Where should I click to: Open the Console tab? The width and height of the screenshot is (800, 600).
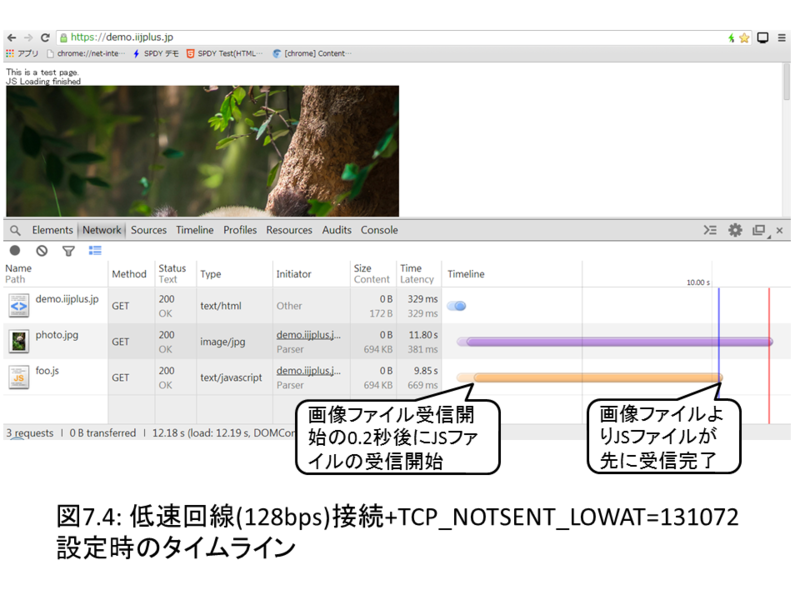[x=379, y=230]
